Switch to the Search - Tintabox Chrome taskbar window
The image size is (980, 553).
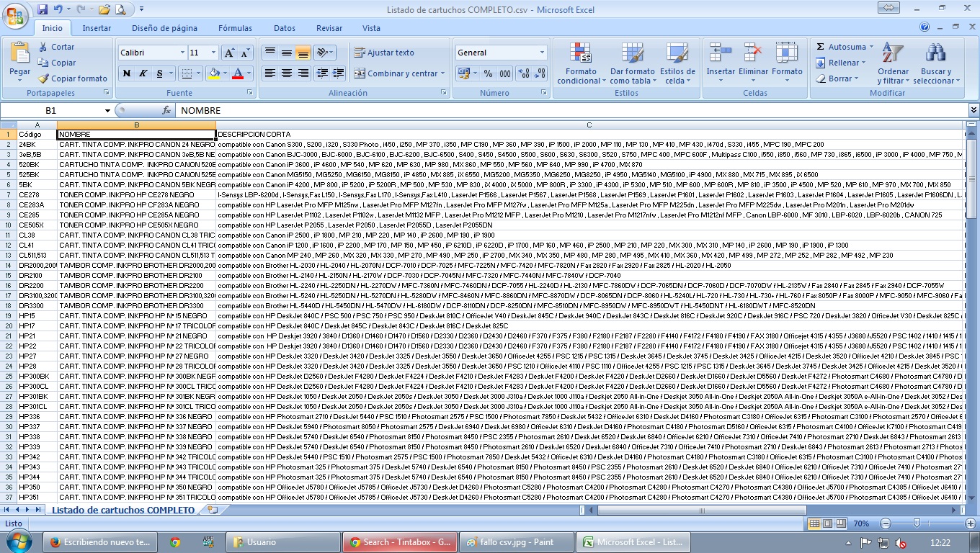pos(401,542)
